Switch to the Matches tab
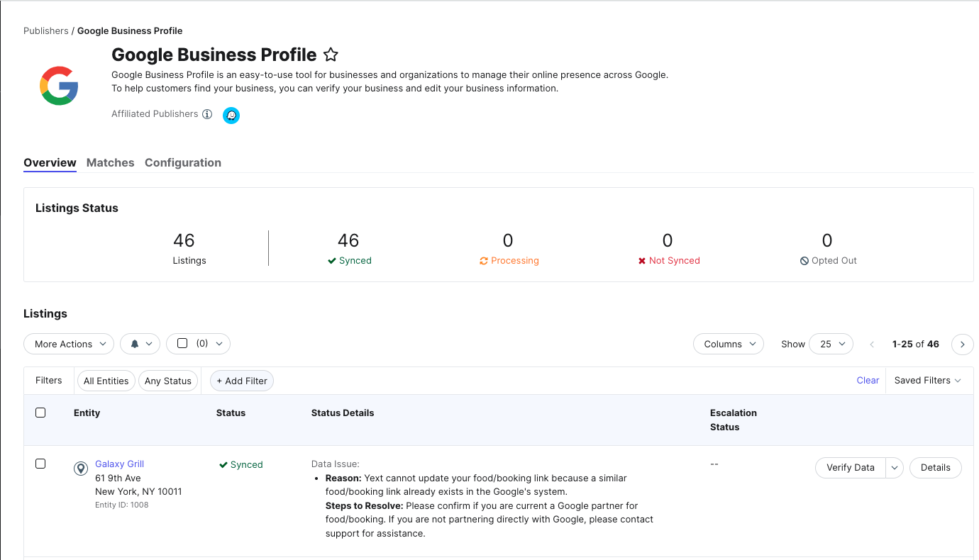The height and width of the screenshot is (560, 979). point(110,162)
